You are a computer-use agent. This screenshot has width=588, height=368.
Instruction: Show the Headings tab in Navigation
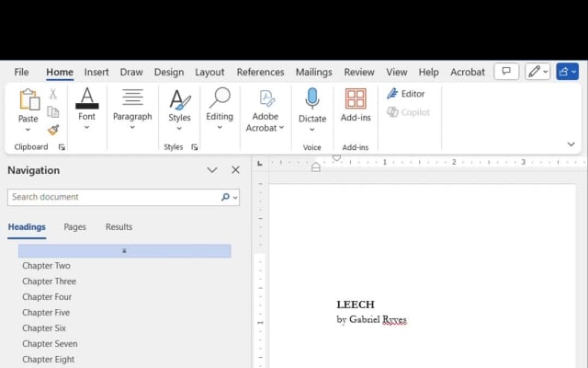(x=27, y=227)
